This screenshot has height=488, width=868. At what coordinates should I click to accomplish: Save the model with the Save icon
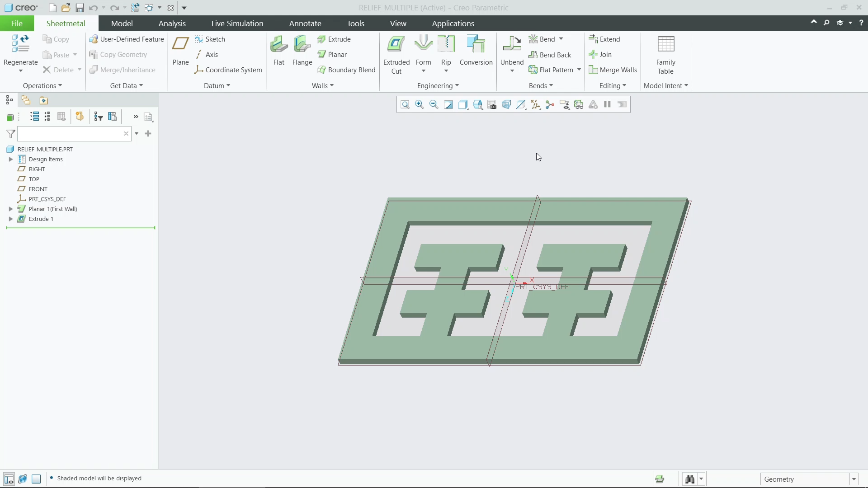80,8
